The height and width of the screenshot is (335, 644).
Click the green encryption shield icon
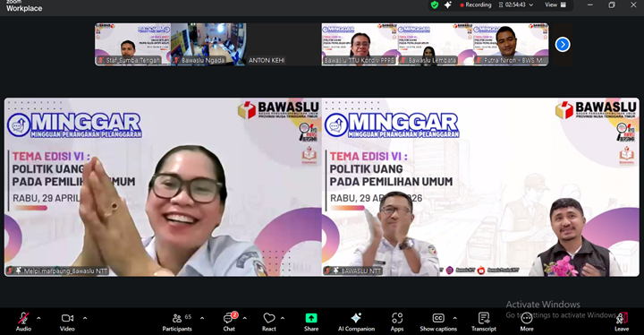(435, 5)
